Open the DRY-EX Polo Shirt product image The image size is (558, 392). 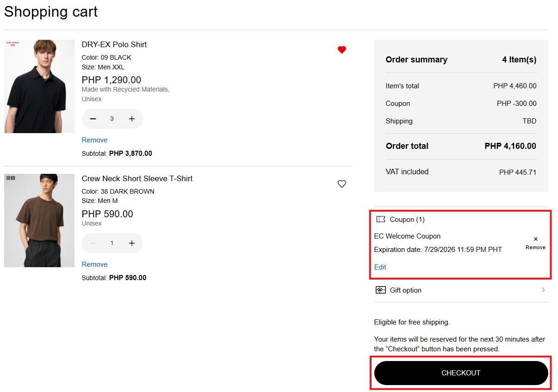39,86
